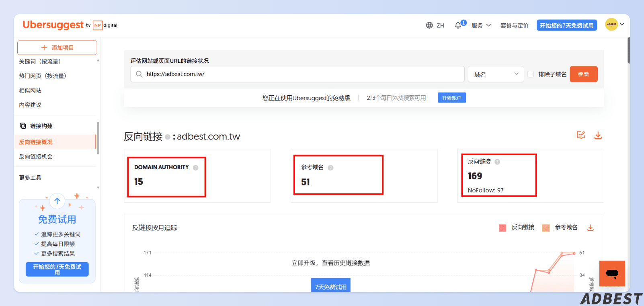The height and width of the screenshot is (306, 644).
Task: Expand the account menu chevron
Action: click(x=622, y=25)
